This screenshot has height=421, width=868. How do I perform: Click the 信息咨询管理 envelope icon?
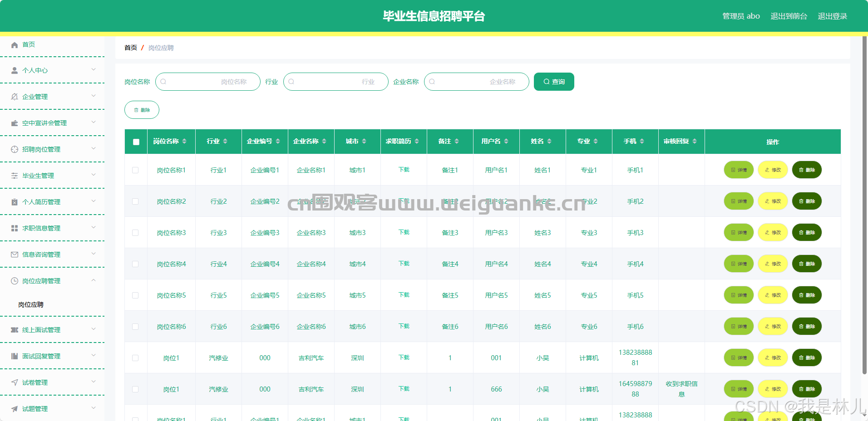pyautogui.click(x=15, y=255)
